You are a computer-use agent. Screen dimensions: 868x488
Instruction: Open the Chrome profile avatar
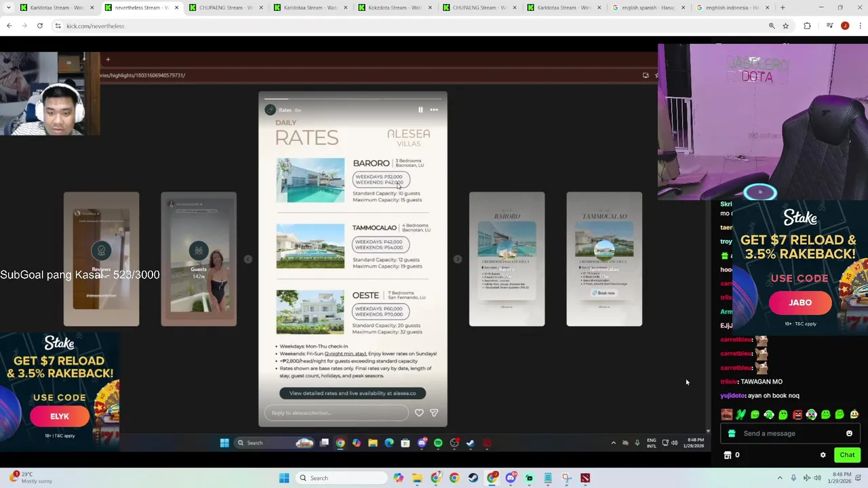tap(845, 26)
